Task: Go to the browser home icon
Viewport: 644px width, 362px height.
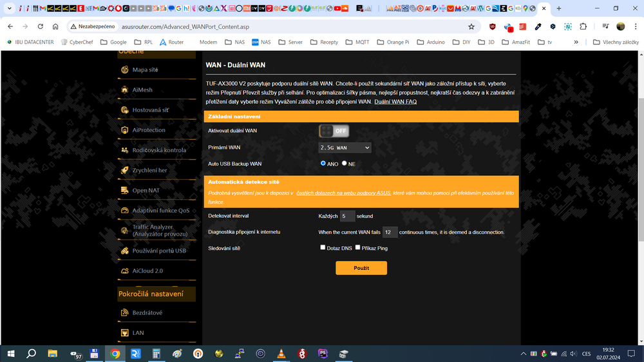Action: (x=55, y=26)
